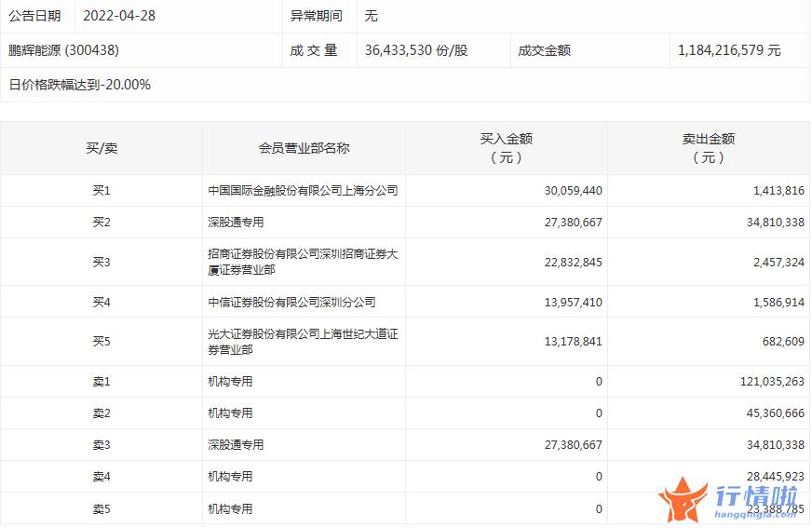Click 机构专用 in the 卖2 row
The height and width of the screenshot is (528, 812).
(230, 413)
